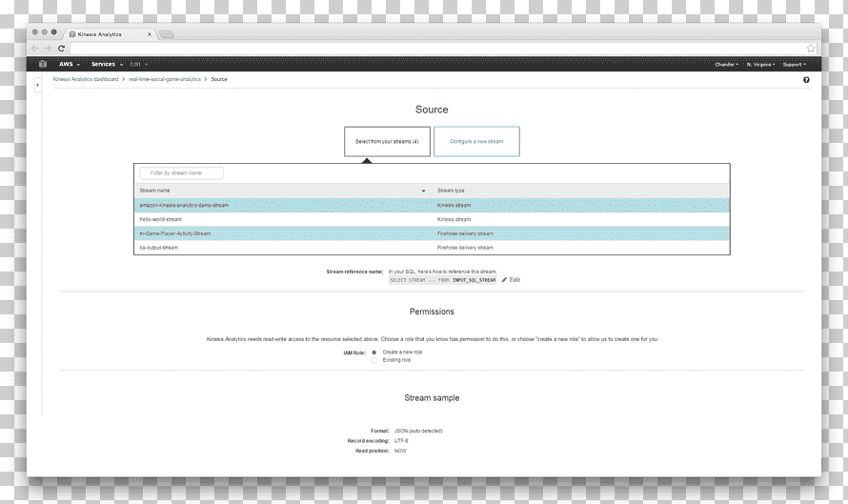848x504 pixels.
Task: Reload the page with the refresh icon
Action: tap(61, 49)
